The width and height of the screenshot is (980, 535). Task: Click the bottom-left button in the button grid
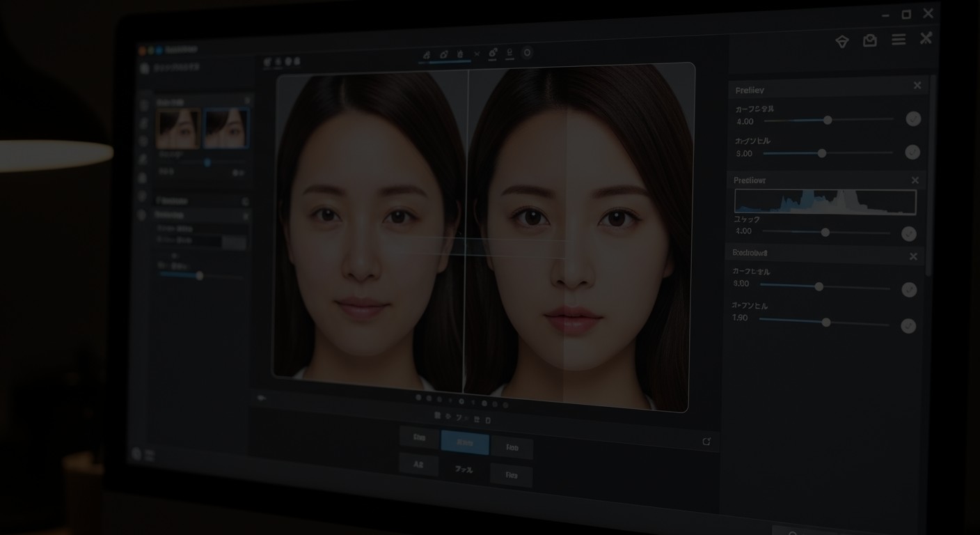pyautogui.click(x=418, y=465)
